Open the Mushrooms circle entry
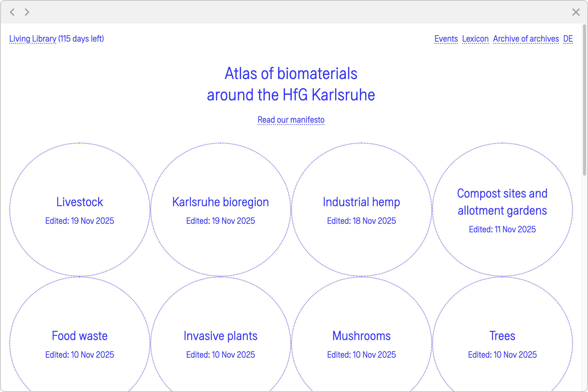The width and height of the screenshot is (588, 392). pyautogui.click(x=361, y=336)
